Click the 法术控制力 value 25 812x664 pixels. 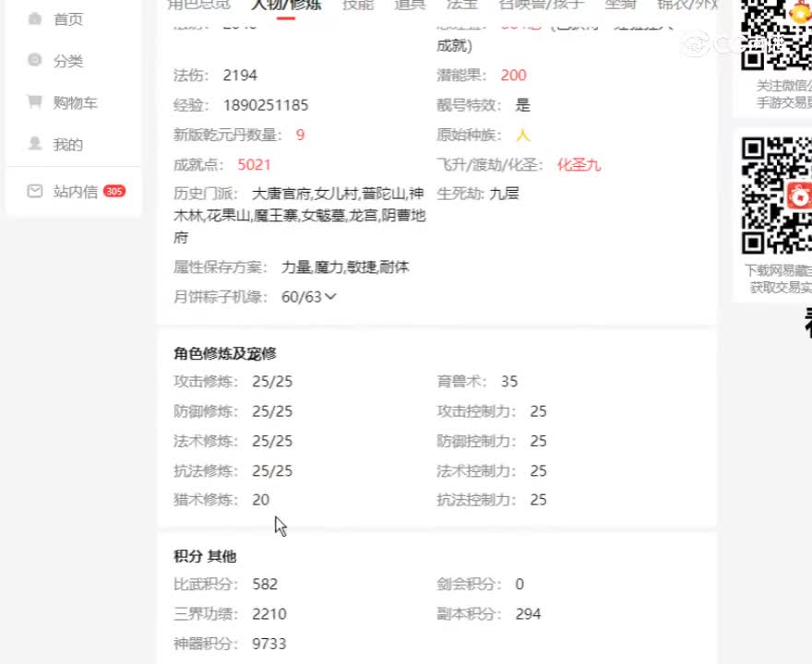pyautogui.click(x=539, y=471)
